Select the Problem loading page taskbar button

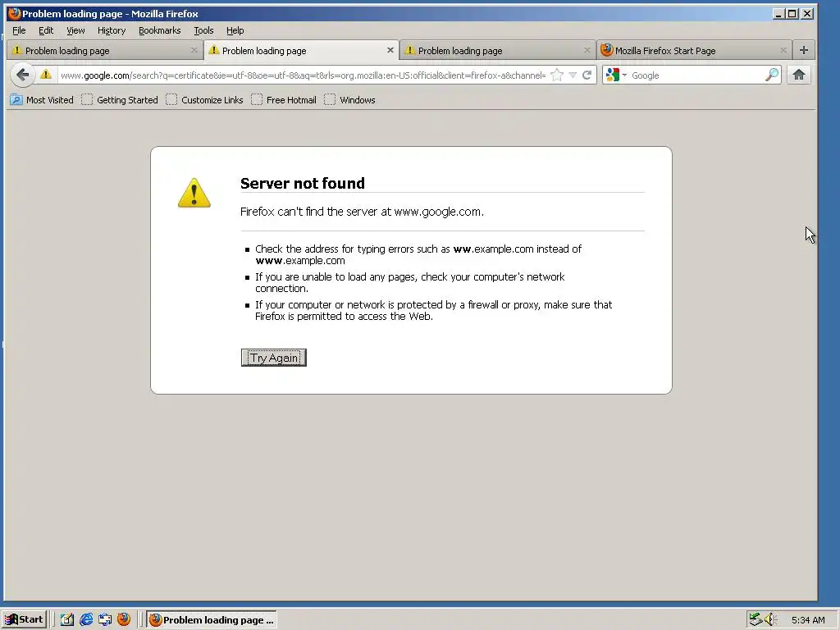click(x=212, y=619)
